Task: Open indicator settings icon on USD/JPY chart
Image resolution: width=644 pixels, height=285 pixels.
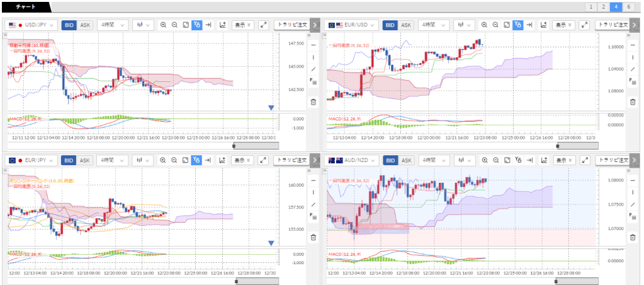Action: coord(222,25)
